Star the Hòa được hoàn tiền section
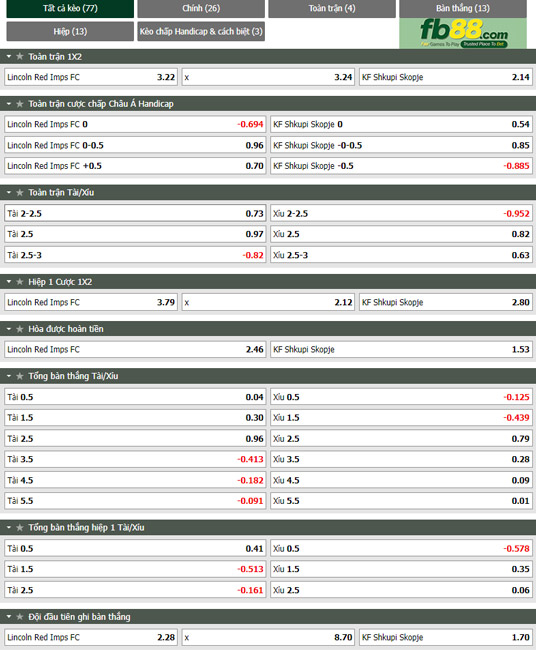 [x=20, y=329]
